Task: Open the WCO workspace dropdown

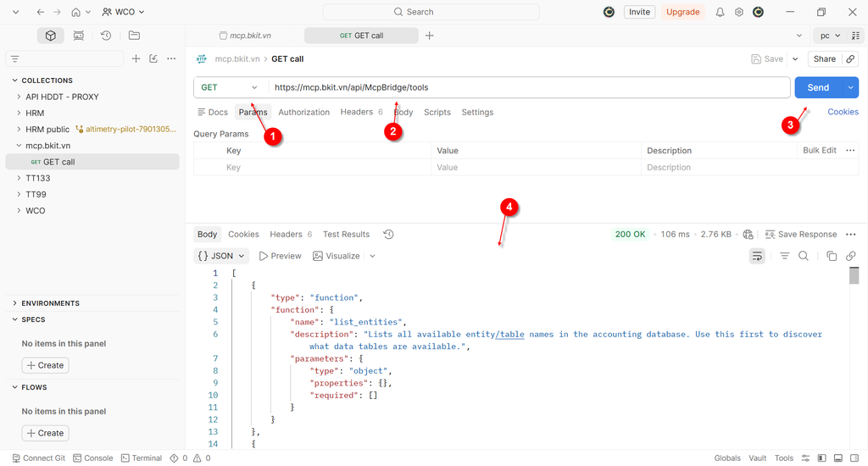Action: [x=123, y=12]
